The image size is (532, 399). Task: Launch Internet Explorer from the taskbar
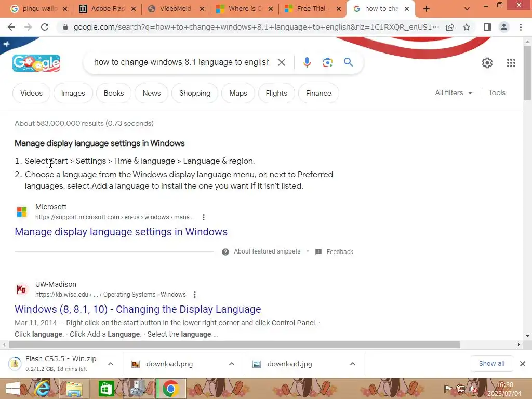click(x=42, y=389)
